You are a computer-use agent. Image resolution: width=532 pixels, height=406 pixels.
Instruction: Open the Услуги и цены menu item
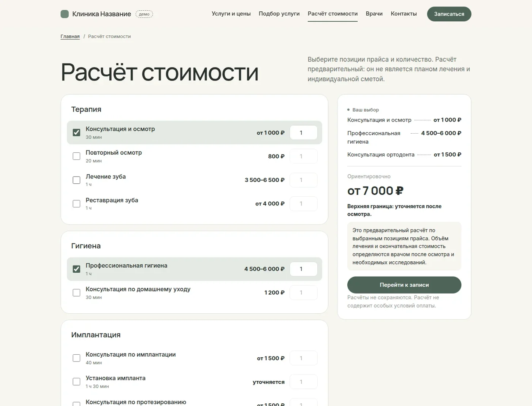point(231,14)
